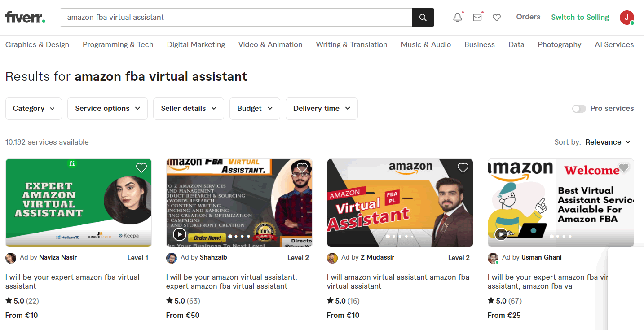The width and height of the screenshot is (644, 330).
Task: Click Naviza Nasir's seller avatar
Action: pos(11,258)
